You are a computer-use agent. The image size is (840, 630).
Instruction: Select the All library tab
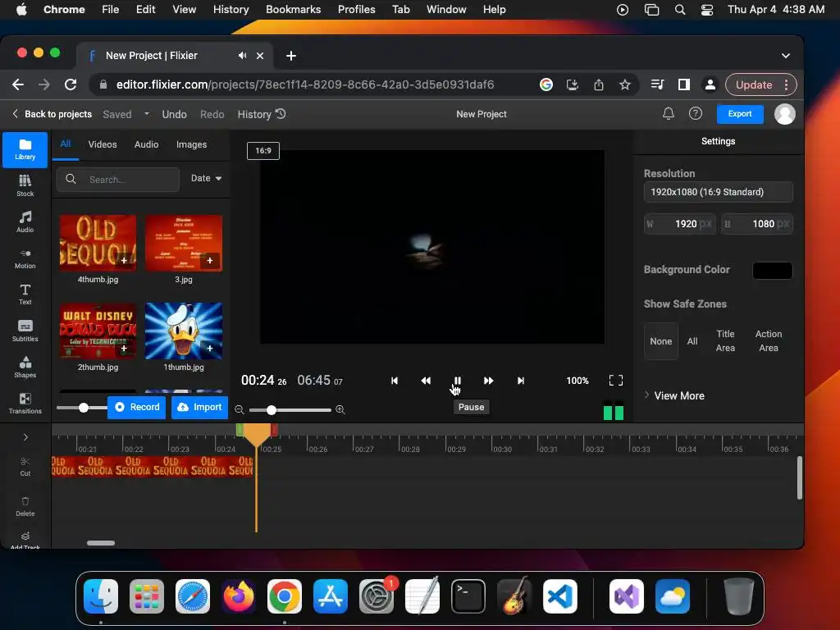(x=66, y=144)
